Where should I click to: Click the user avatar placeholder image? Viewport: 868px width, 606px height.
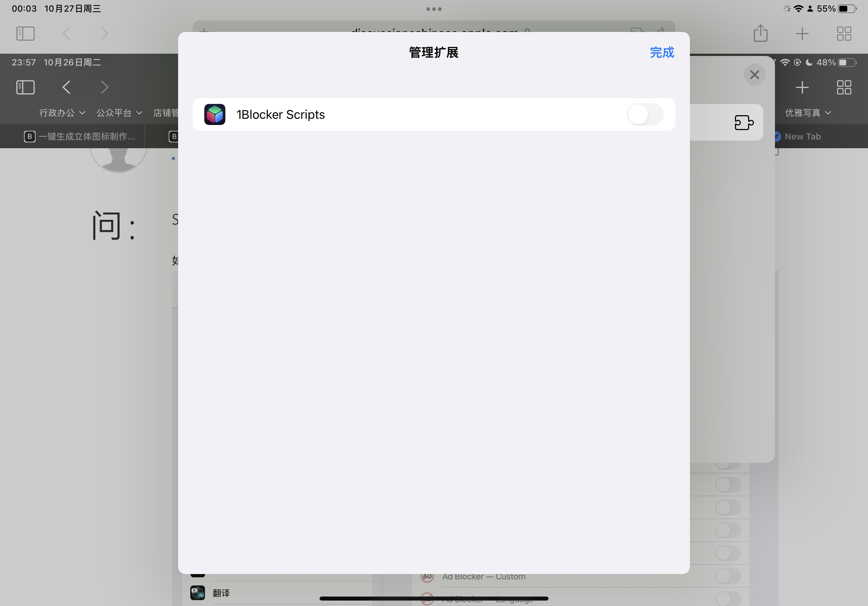pos(118,159)
